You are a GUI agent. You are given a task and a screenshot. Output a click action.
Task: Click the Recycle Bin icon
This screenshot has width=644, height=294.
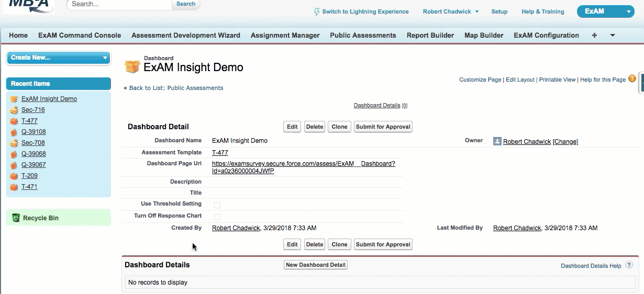pos(16,218)
